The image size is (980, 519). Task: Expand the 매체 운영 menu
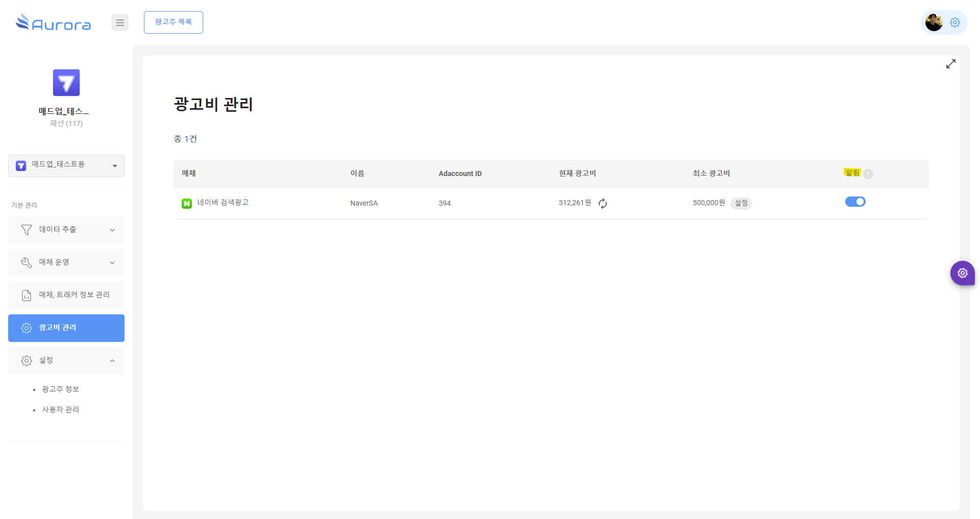click(66, 262)
